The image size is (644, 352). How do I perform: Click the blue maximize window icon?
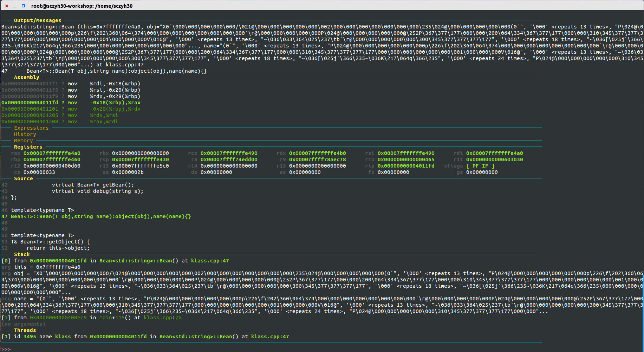pos(23,6)
